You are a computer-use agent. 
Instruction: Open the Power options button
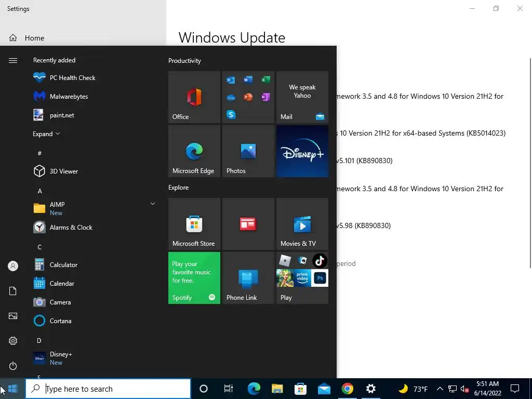13,366
